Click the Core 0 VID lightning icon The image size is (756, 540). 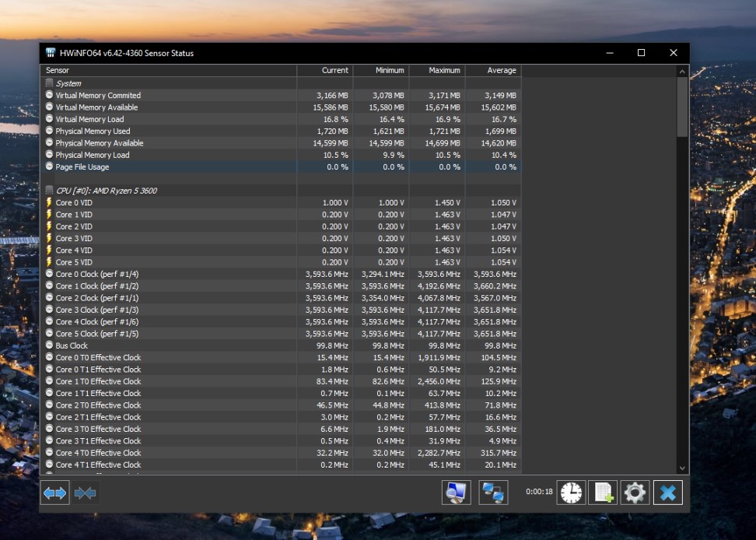pos(49,202)
